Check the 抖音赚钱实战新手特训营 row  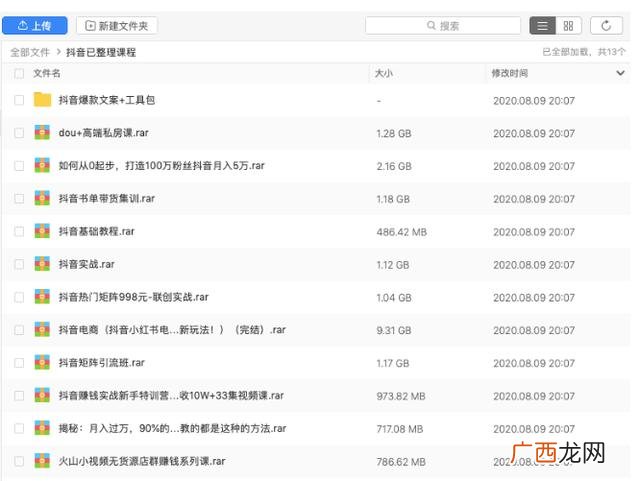pyautogui.click(x=19, y=396)
